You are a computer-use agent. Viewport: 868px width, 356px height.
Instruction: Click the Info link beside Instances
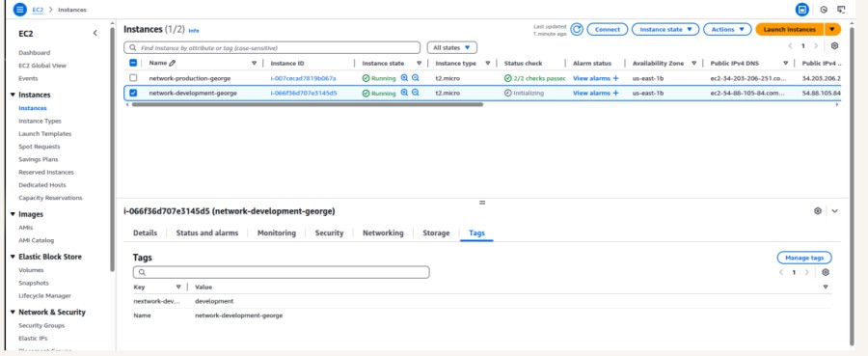194,31
